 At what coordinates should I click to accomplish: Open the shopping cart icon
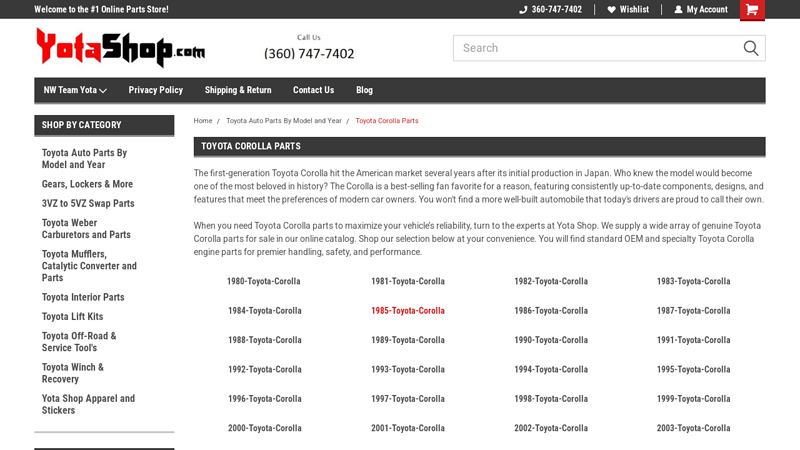coord(752,10)
